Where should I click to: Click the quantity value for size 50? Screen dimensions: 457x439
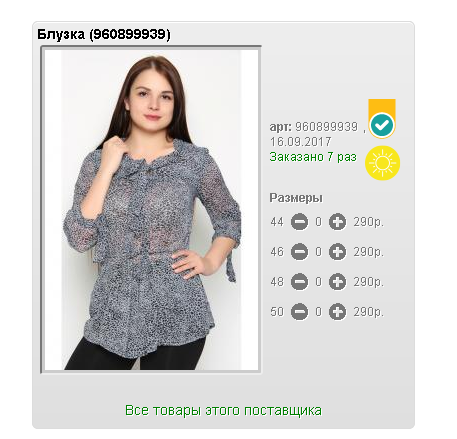coord(318,312)
